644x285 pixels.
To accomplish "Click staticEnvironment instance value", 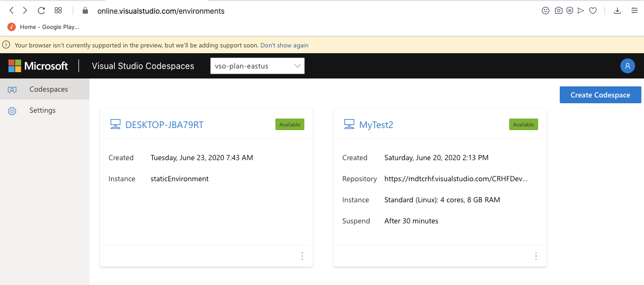I will coord(180,179).
